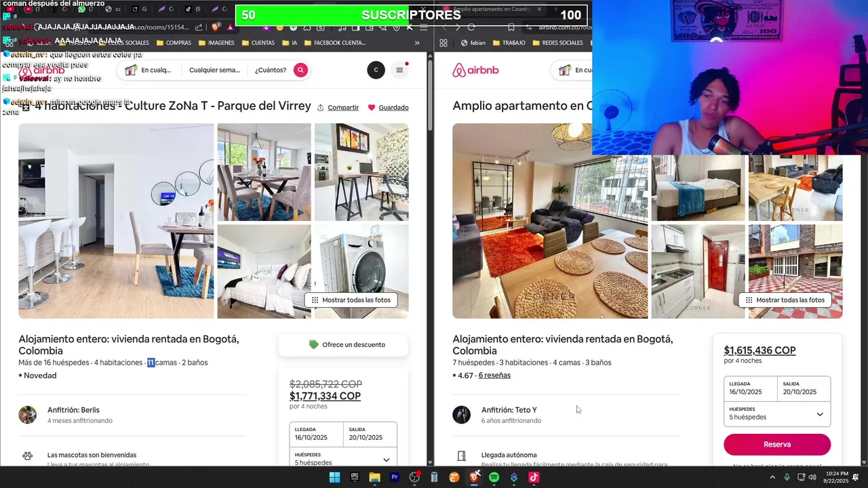The height and width of the screenshot is (488, 868).
Task: Click the right listing's Salida date 20/10/2025
Action: (804, 388)
